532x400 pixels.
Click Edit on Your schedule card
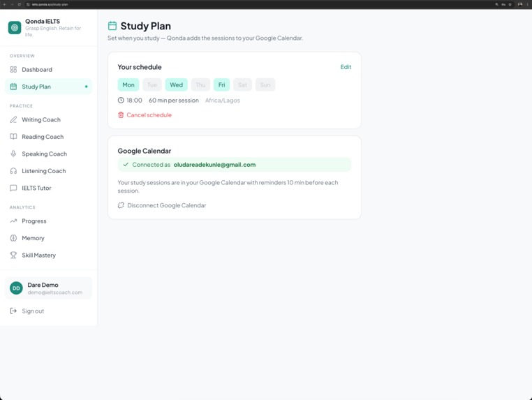point(346,67)
